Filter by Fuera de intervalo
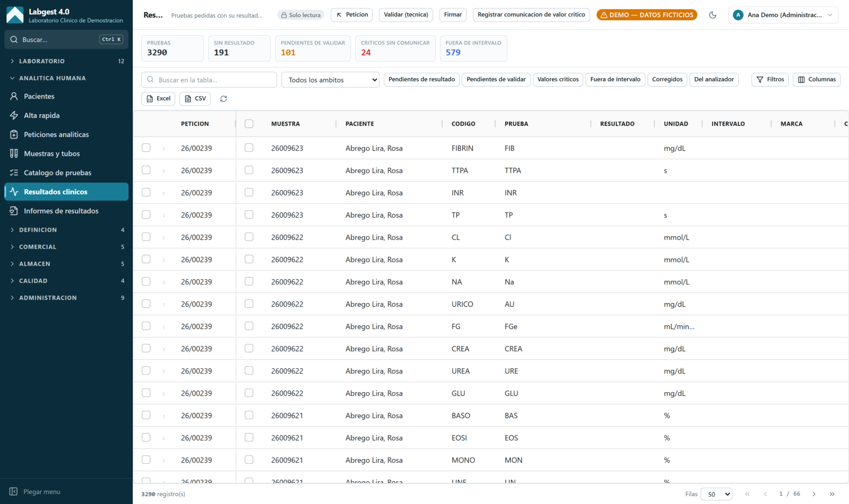This screenshot has width=849, height=504. coord(616,80)
